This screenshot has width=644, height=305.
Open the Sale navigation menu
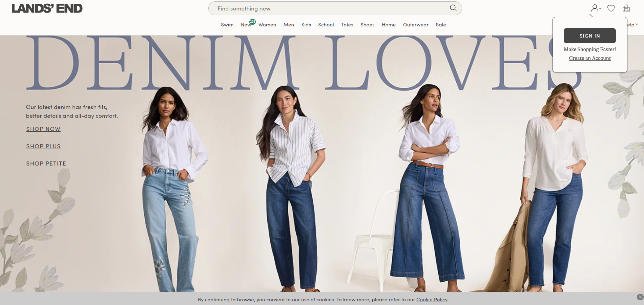click(441, 24)
